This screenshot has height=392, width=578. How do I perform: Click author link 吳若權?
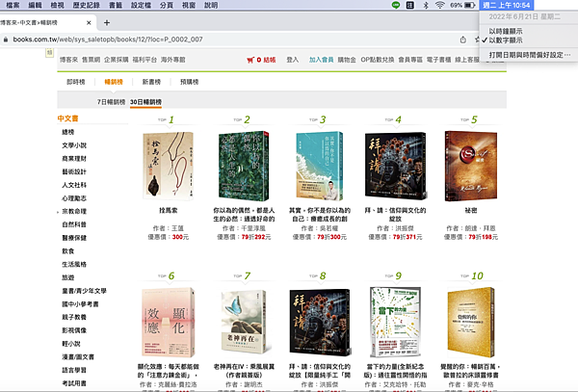[x=328, y=228]
